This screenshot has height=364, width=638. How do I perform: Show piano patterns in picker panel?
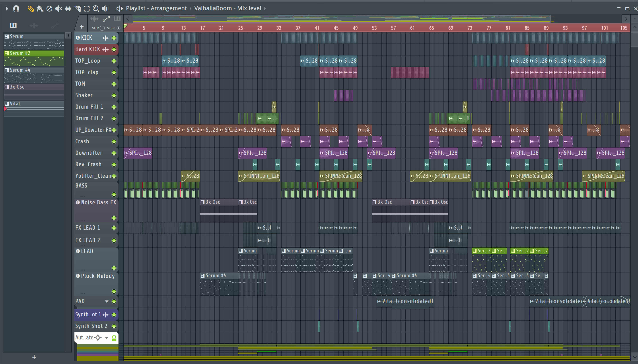[13, 25]
